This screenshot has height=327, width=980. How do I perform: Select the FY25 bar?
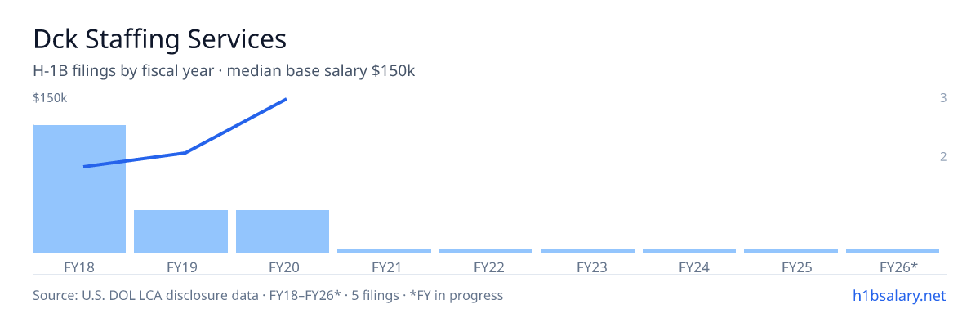point(791,251)
